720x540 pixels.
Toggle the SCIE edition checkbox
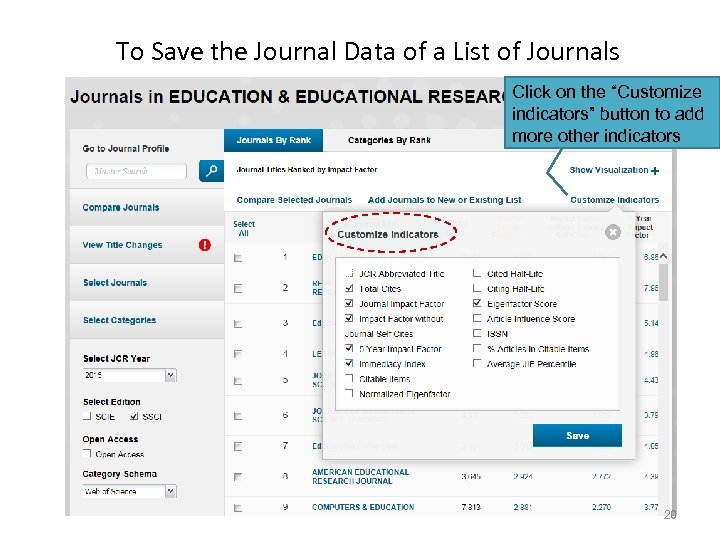(87, 416)
